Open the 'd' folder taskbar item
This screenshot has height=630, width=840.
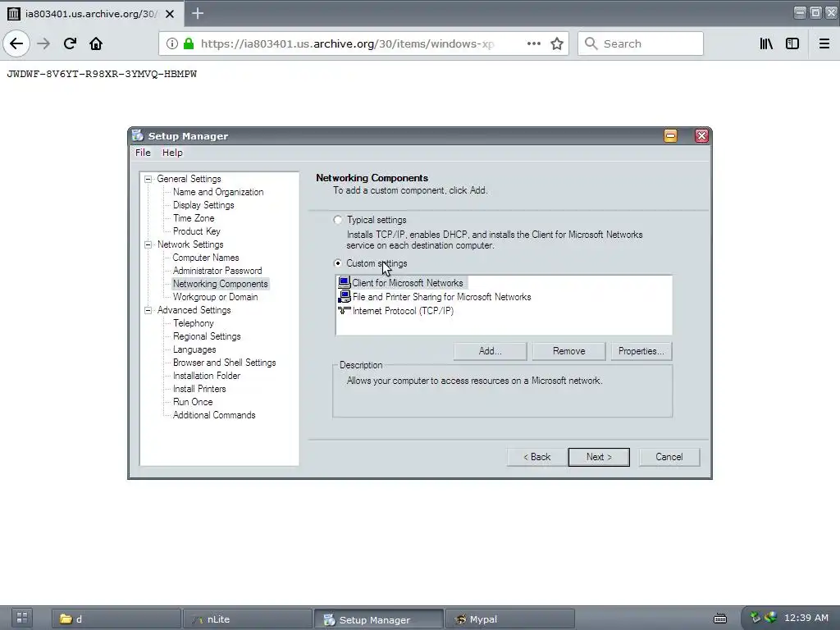(x=116, y=619)
